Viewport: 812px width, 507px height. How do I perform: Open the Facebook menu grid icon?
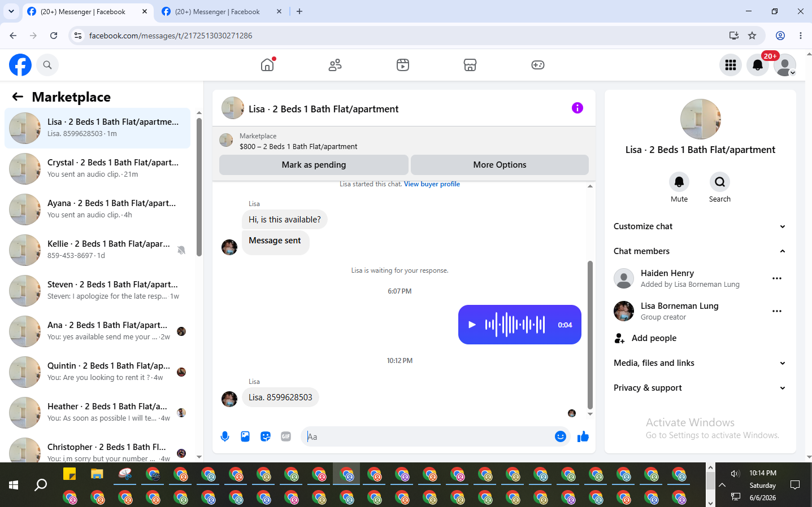(x=731, y=65)
